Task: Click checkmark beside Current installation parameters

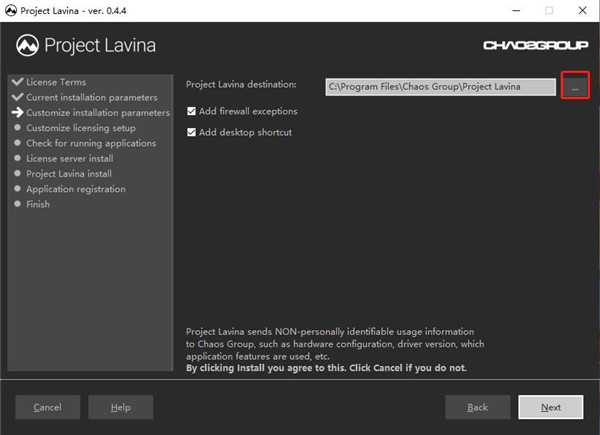Action: coord(17,97)
